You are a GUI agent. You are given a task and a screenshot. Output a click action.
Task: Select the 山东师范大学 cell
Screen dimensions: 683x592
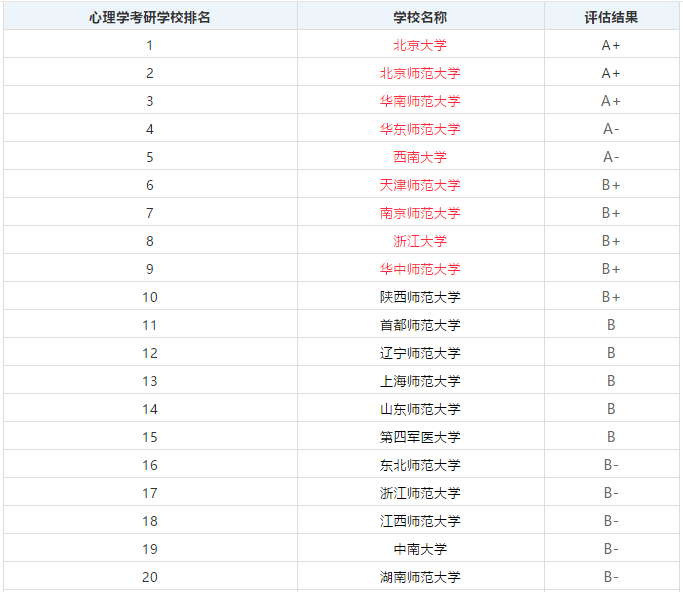pos(421,409)
